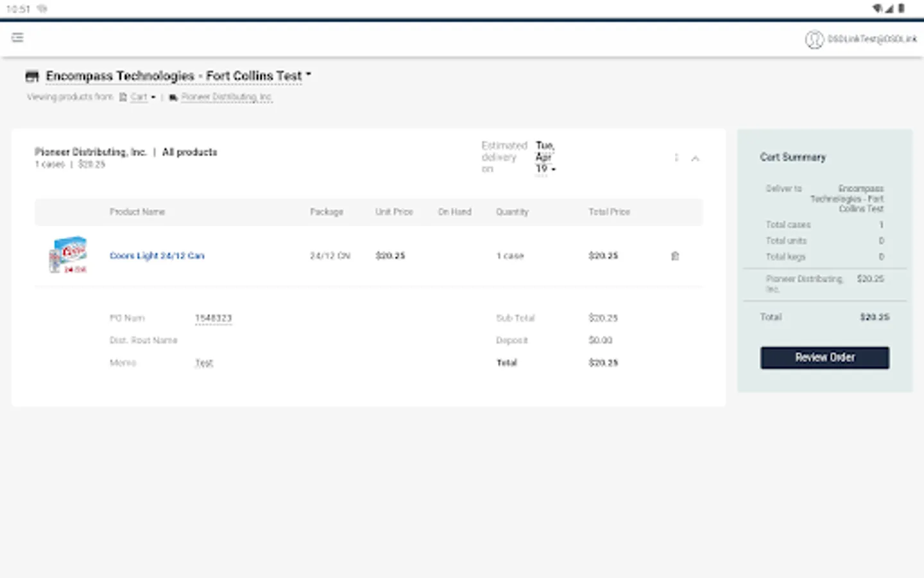
Task: Collapse the Pioneer Distributing order section
Action: [695, 158]
